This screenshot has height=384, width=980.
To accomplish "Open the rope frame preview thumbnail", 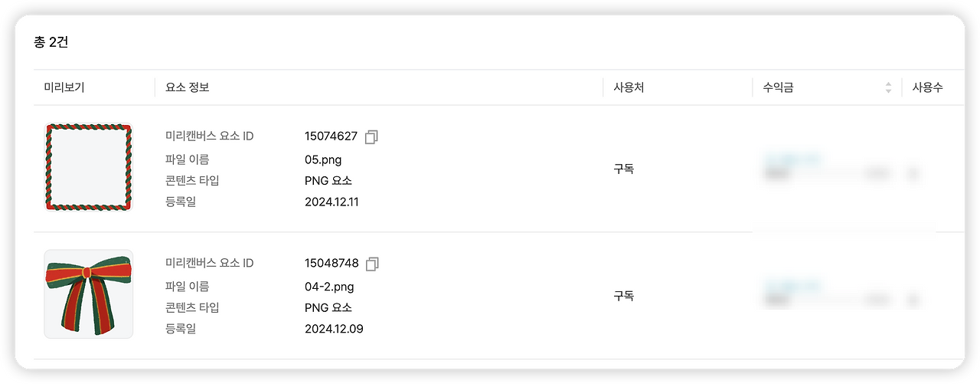I will 88,167.
